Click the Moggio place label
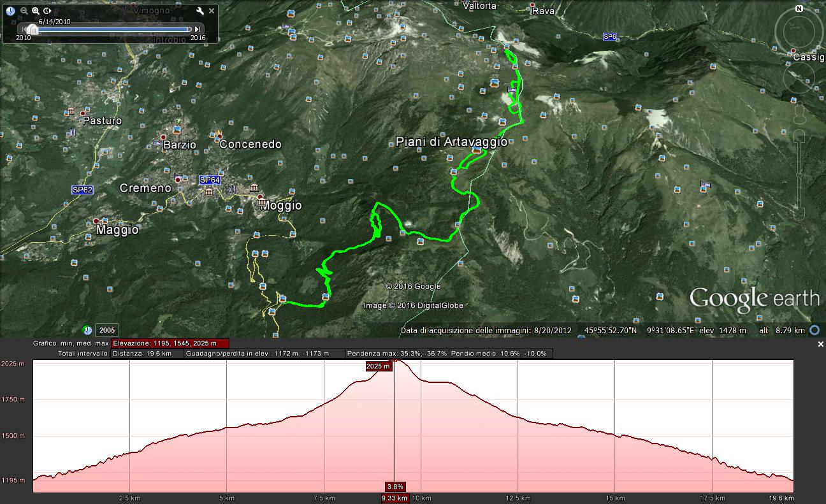The height and width of the screenshot is (504, 826). pos(280,206)
